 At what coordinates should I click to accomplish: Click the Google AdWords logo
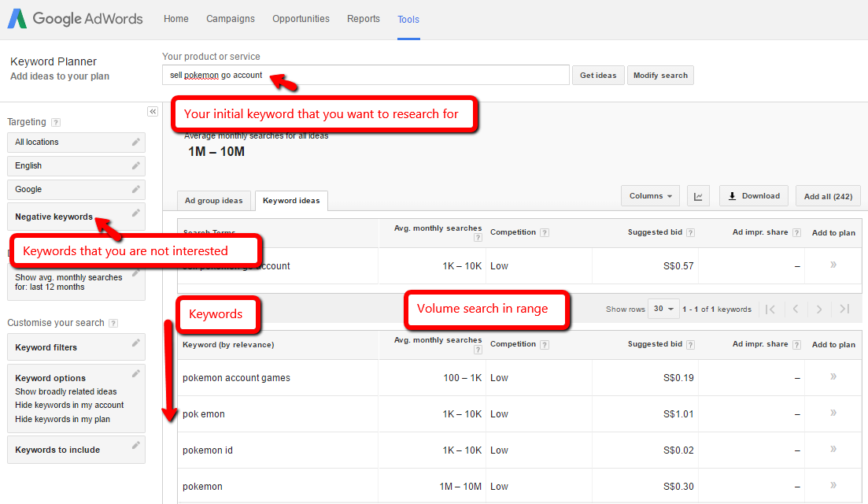(x=75, y=19)
